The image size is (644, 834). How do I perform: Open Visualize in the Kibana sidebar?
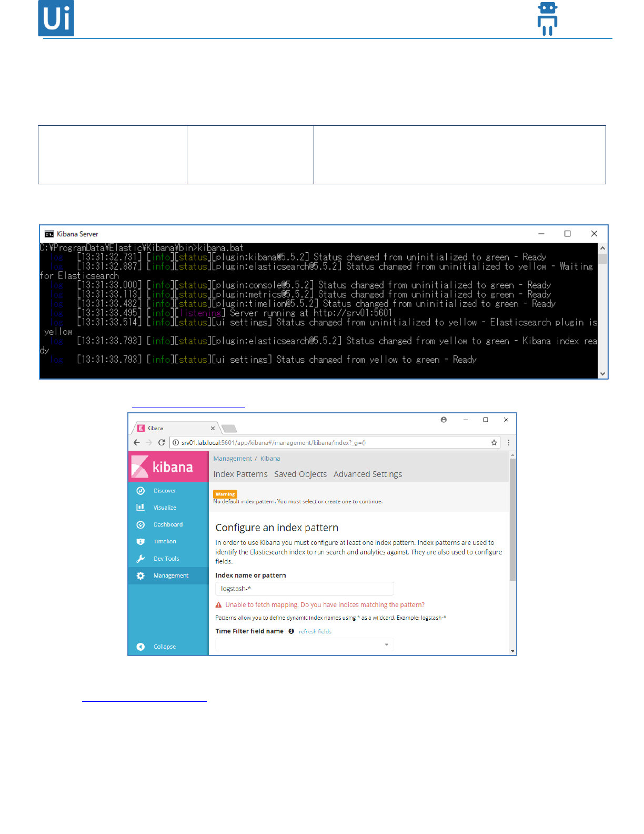(165, 508)
